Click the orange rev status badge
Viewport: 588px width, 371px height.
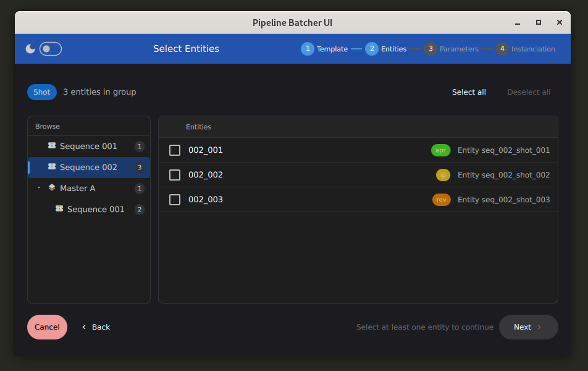(x=442, y=200)
